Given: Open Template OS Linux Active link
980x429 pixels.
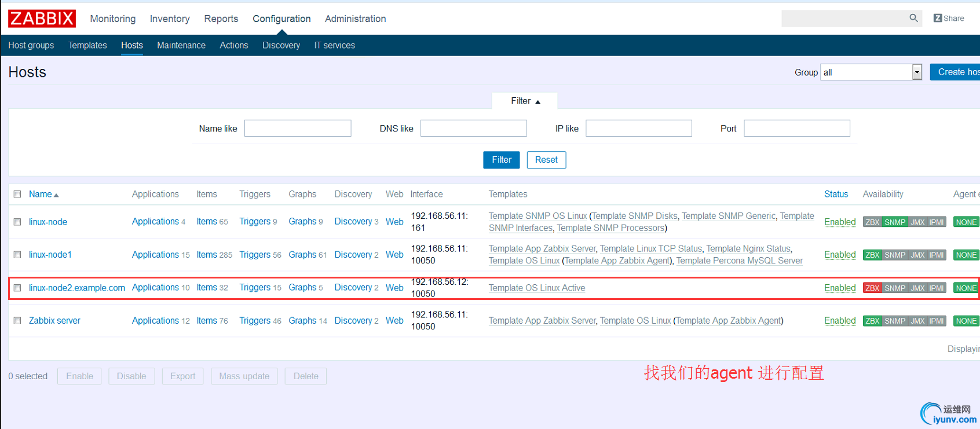Looking at the screenshot, I should (537, 288).
